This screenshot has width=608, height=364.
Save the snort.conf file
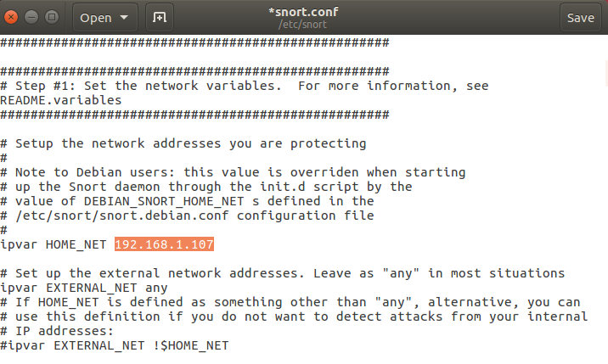coord(580,17)
